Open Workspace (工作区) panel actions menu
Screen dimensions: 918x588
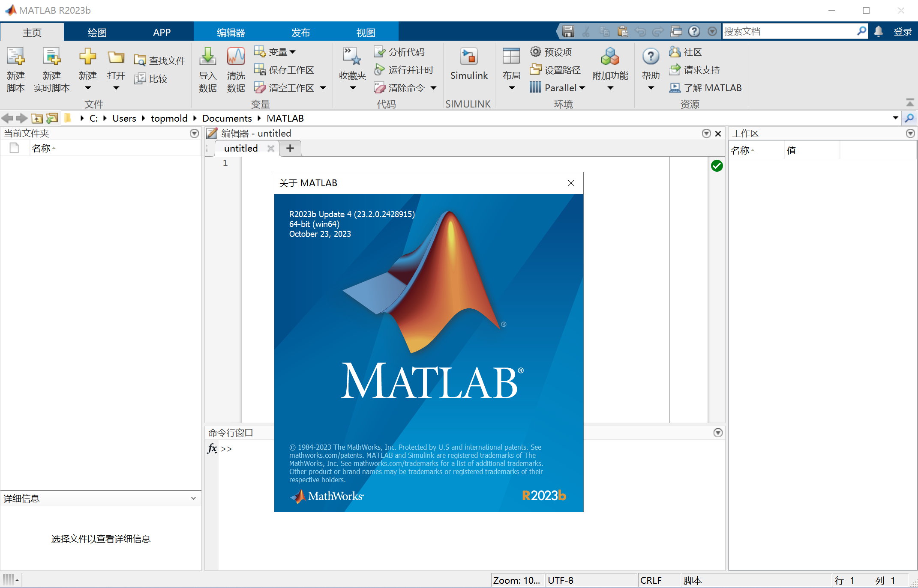911,134
